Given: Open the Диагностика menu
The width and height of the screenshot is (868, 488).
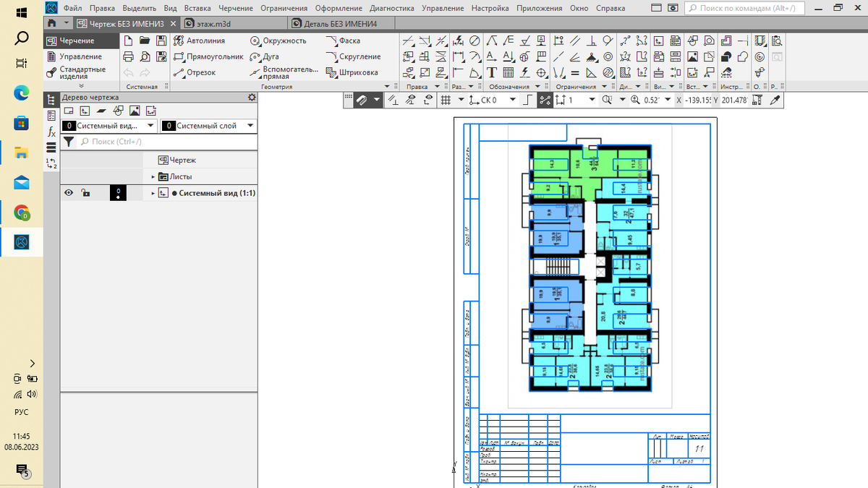Looking at the screenshot, I should pos(391,8).
